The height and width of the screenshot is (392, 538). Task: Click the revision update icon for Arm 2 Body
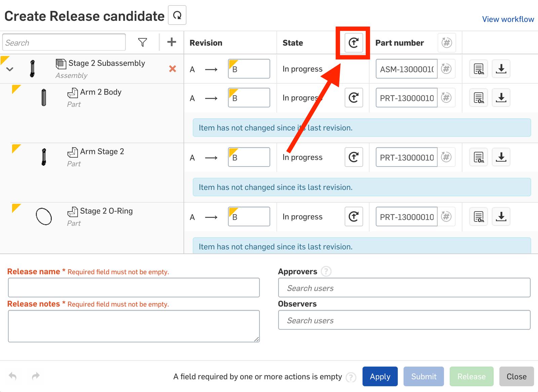(353, 98)
